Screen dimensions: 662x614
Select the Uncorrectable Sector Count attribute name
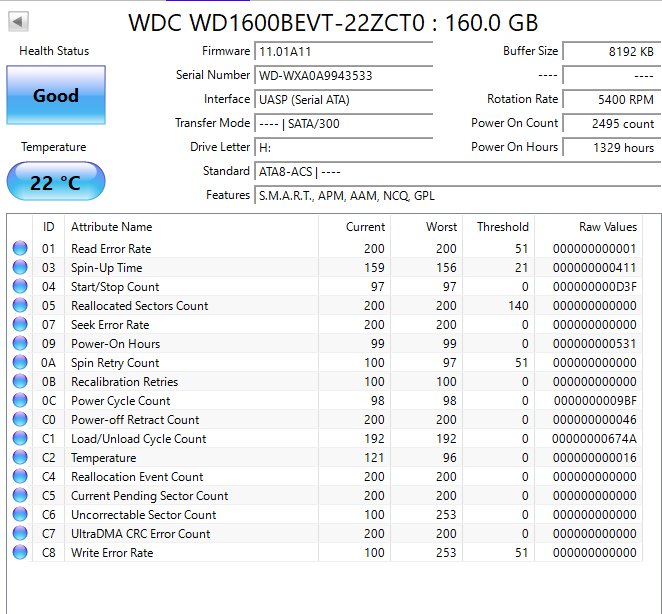click(x=144, y=515)
